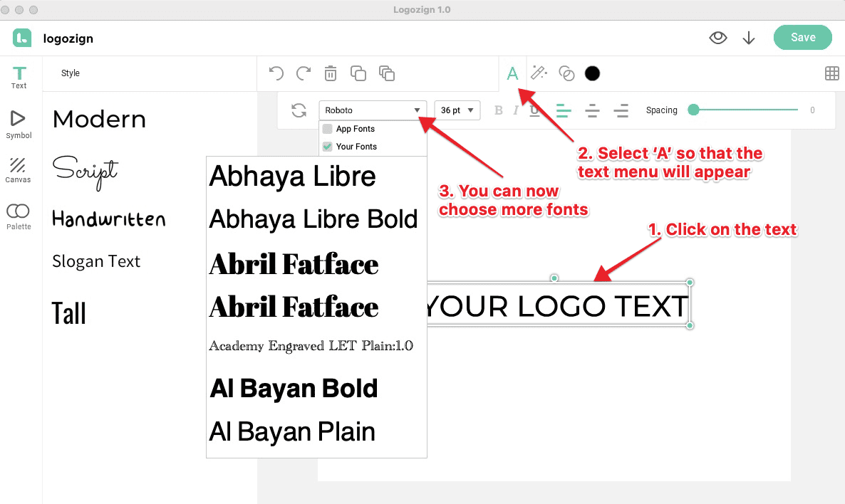Delete selection with trash icon

click(331, 73)
